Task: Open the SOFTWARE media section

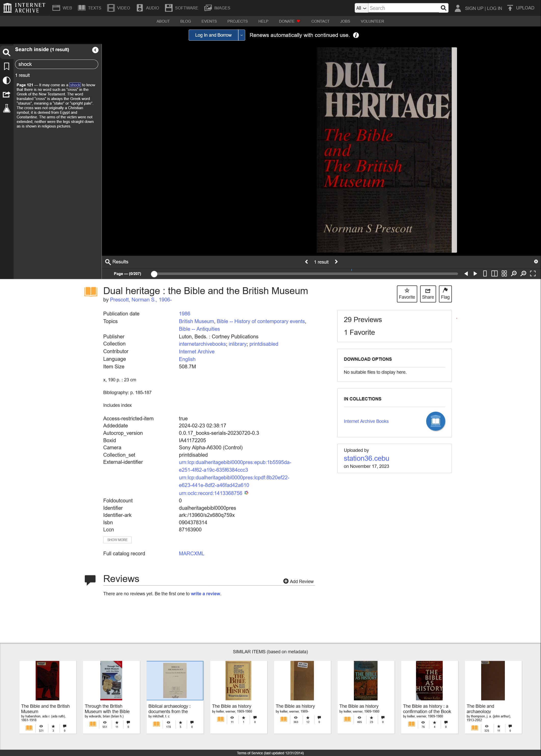Action: (182, 8)
